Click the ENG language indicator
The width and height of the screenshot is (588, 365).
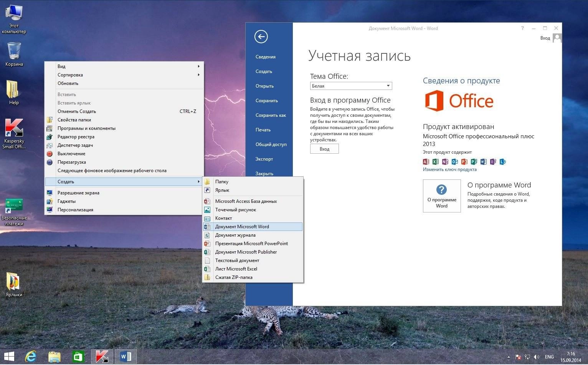549,357
